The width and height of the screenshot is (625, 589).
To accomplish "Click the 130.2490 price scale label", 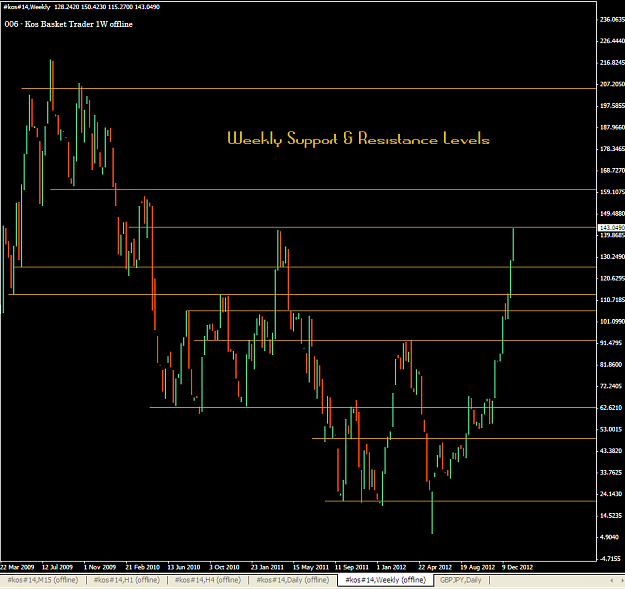I will click(x=612, y=257).
